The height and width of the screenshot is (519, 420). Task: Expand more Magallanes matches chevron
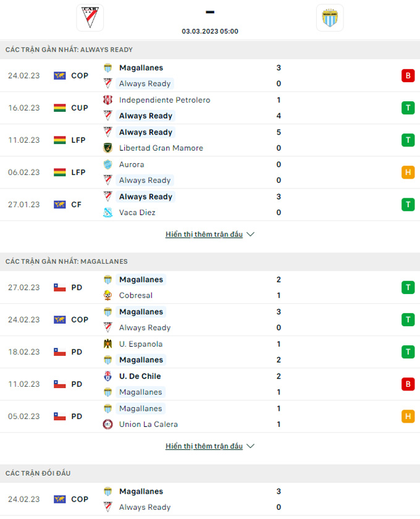[251, 446]
